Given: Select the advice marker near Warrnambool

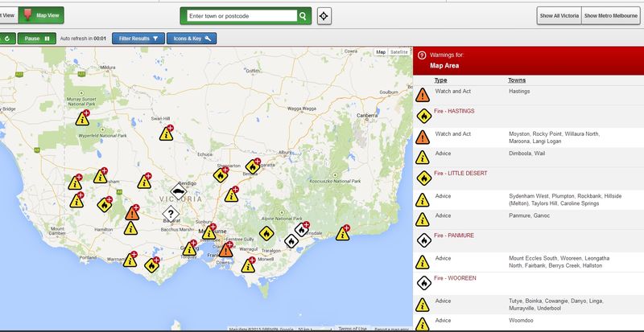Looking at the screenshot, I should pyautogui.click(x=130, y=260).
